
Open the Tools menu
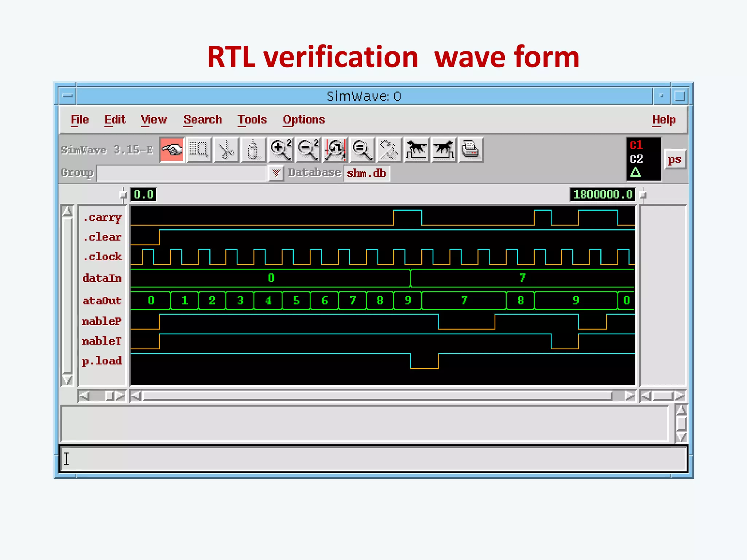252,120
